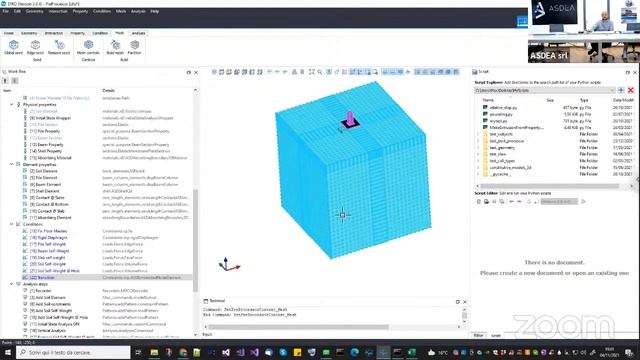Run the script with the play arrow

tap(583, 201)
